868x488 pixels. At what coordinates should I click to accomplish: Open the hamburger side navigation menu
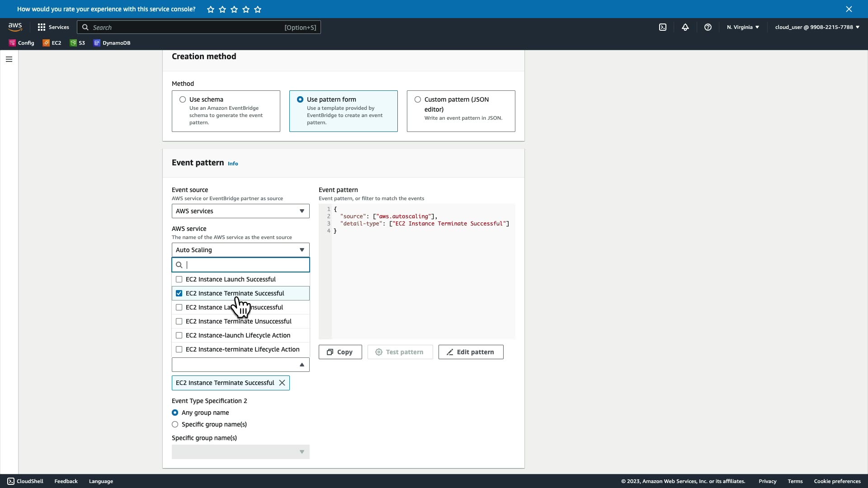9,59
